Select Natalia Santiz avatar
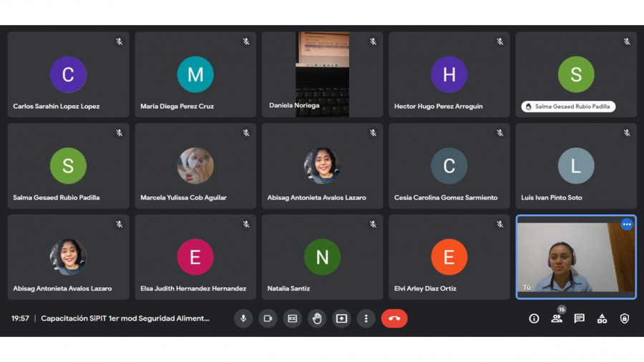This screenshot has height=362, width=644. [323, 257]
